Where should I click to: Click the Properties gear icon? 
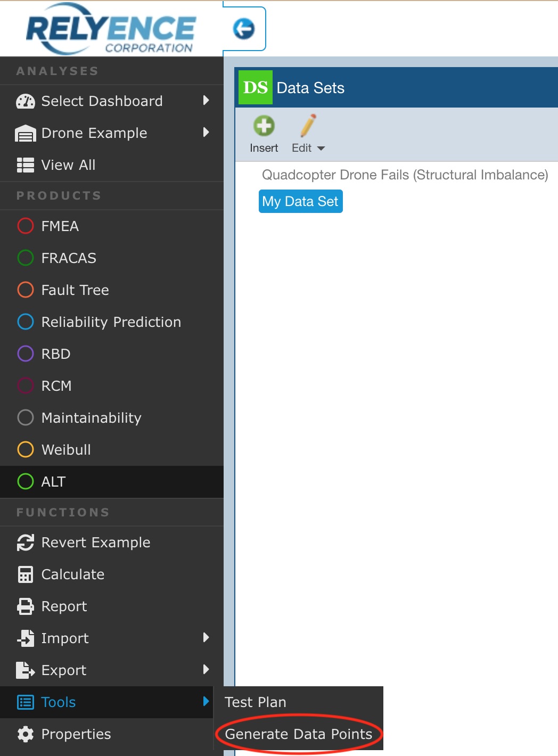[26, 734]
